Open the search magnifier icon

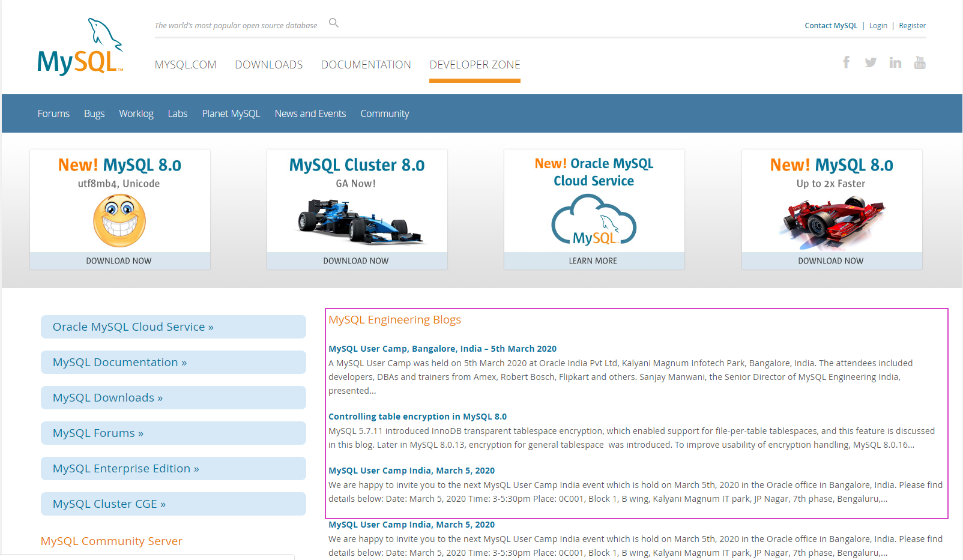[334, 23]
